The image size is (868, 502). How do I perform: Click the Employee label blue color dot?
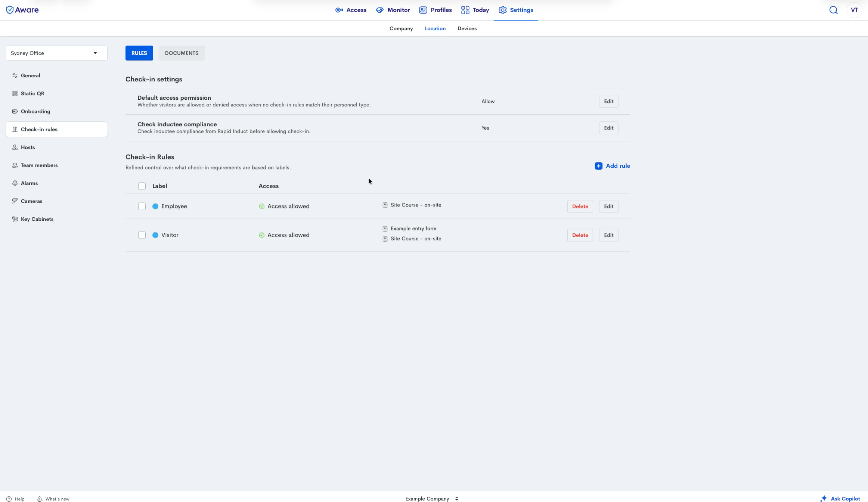tap(155, 206)
